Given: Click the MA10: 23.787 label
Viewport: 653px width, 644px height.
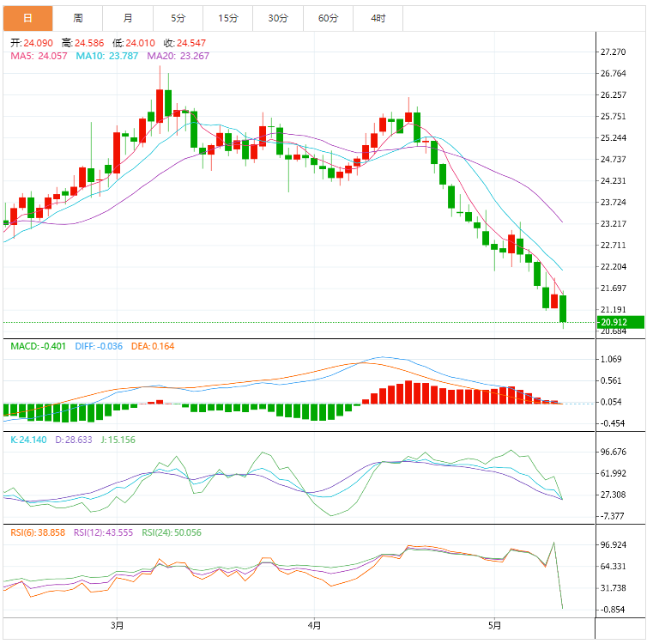Looking at the screenshot, I should (x=106, y=56).
